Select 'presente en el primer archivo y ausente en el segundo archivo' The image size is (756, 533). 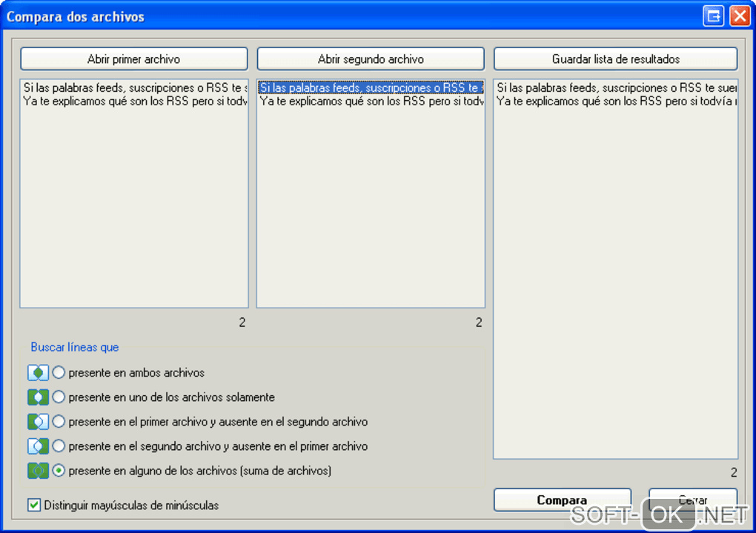(x=59, y=422)
